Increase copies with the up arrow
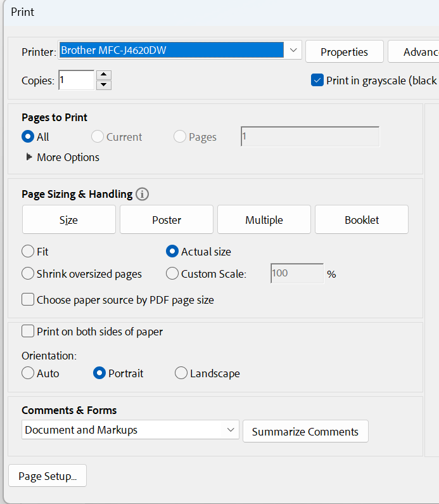Screen dimensions: 439x504 point(104,75)
